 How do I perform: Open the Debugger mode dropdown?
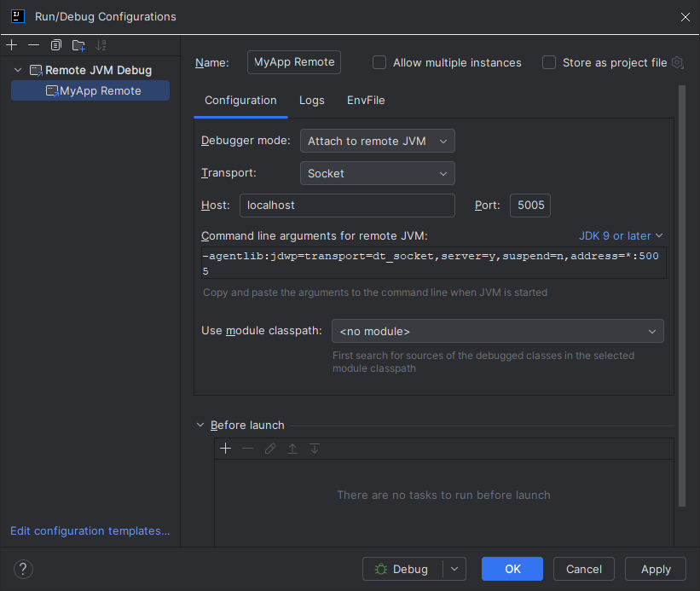click(377, 141)
